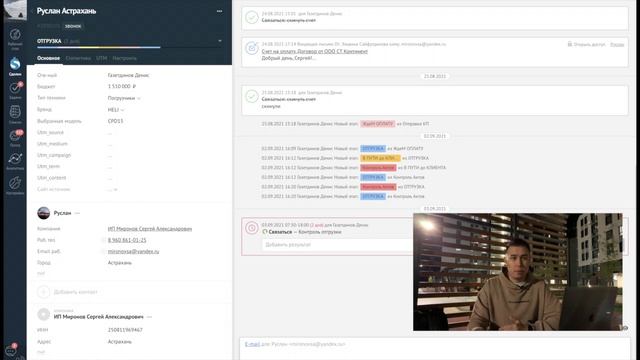640x360 pixels.
Task: Open the HELI brand dropdown
Action: click(116, 109)
